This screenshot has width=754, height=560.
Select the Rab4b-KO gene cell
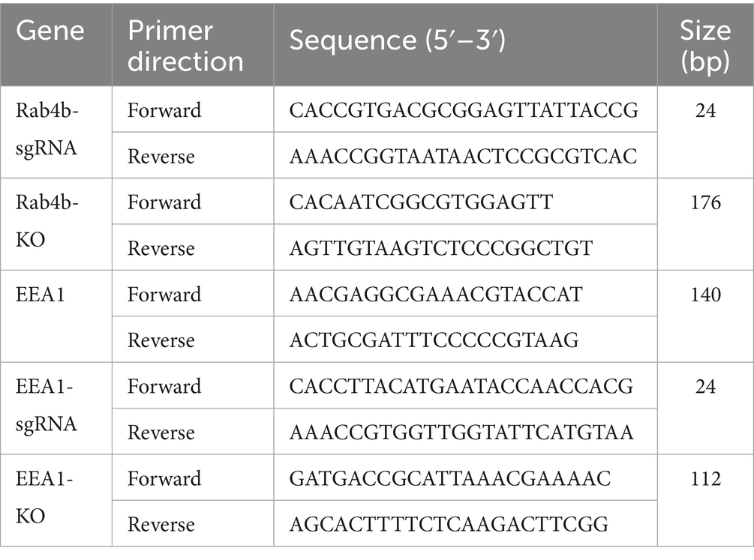coord(47,225)
